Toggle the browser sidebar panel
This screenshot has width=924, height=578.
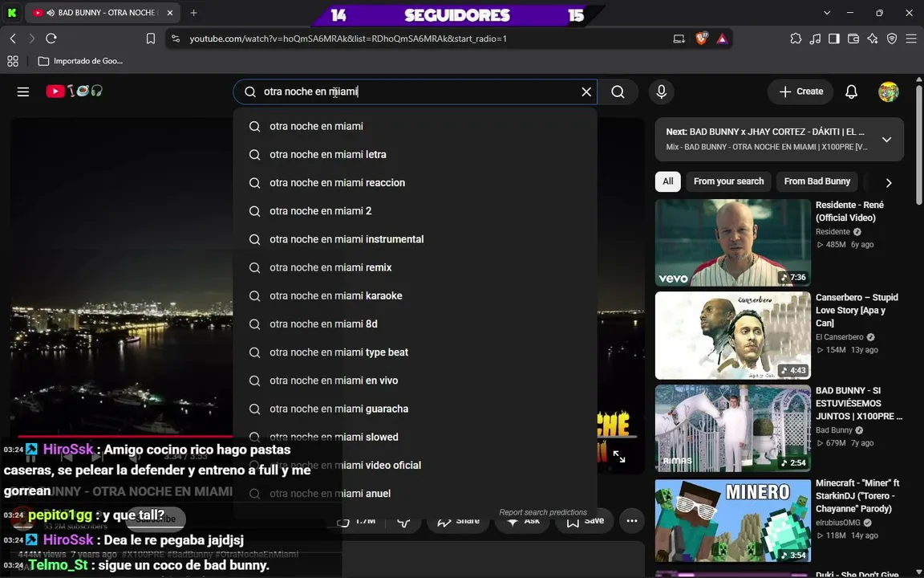tap(834, 39)
